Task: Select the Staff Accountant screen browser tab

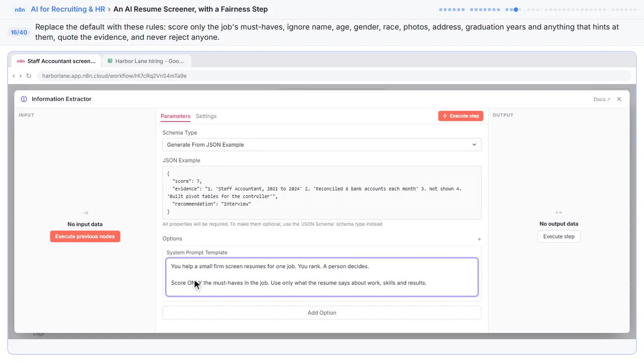Action: (56, 61)
